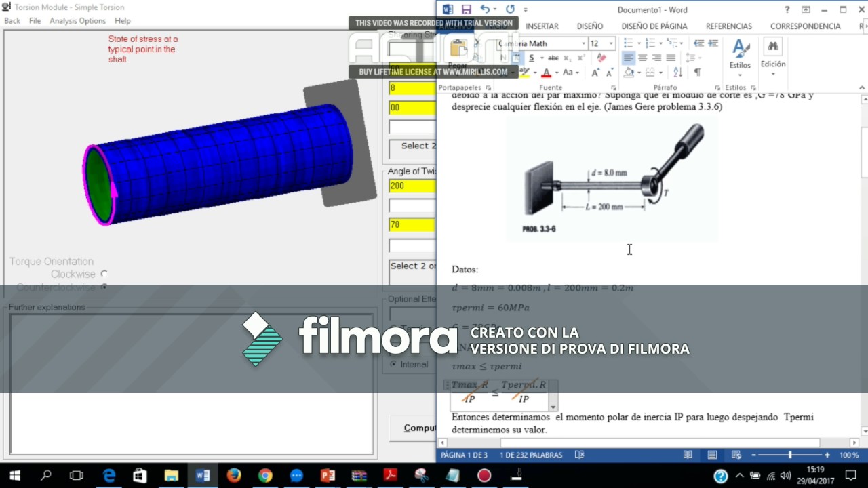868x488 pixels.
Task: Click the zoom in plus button
Action: coord(827,455)
